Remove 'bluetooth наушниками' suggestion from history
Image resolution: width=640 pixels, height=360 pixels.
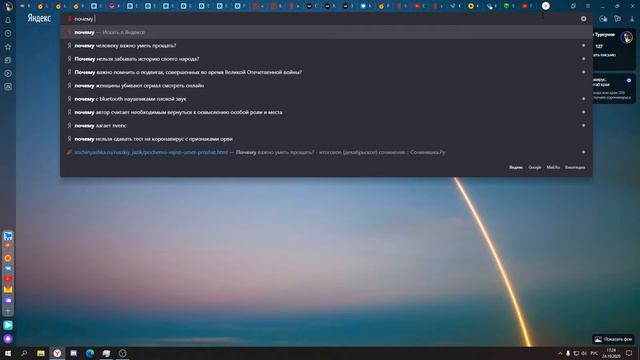(x=584, y=99)
